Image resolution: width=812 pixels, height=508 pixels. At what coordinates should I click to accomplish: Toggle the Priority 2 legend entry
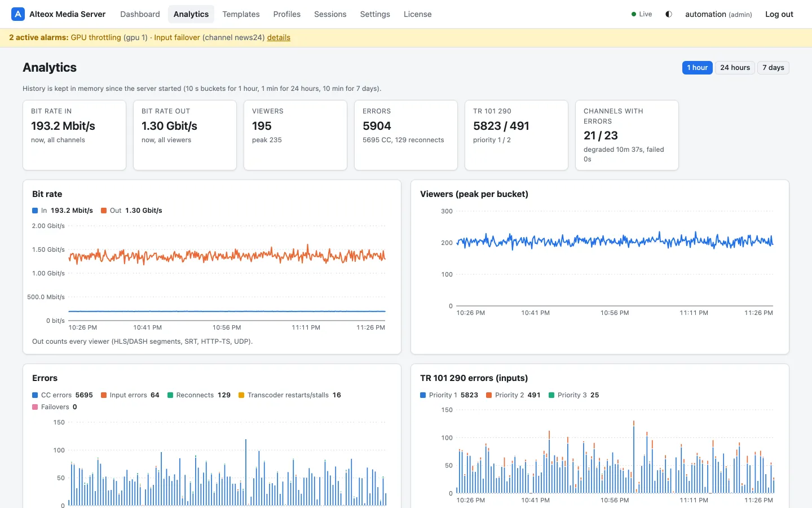(x=513, y=395)
